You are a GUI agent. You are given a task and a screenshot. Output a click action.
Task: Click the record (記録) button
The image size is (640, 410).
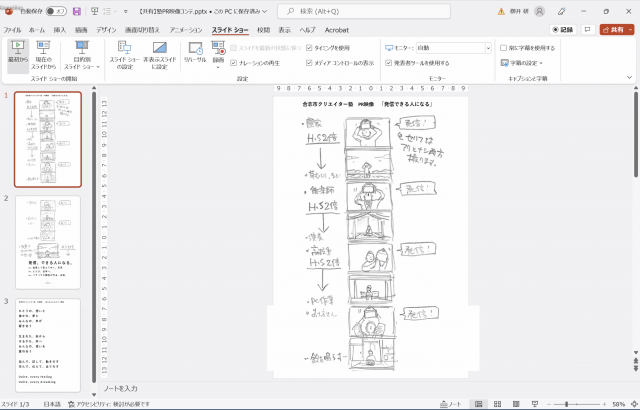[x=562, y=29]
